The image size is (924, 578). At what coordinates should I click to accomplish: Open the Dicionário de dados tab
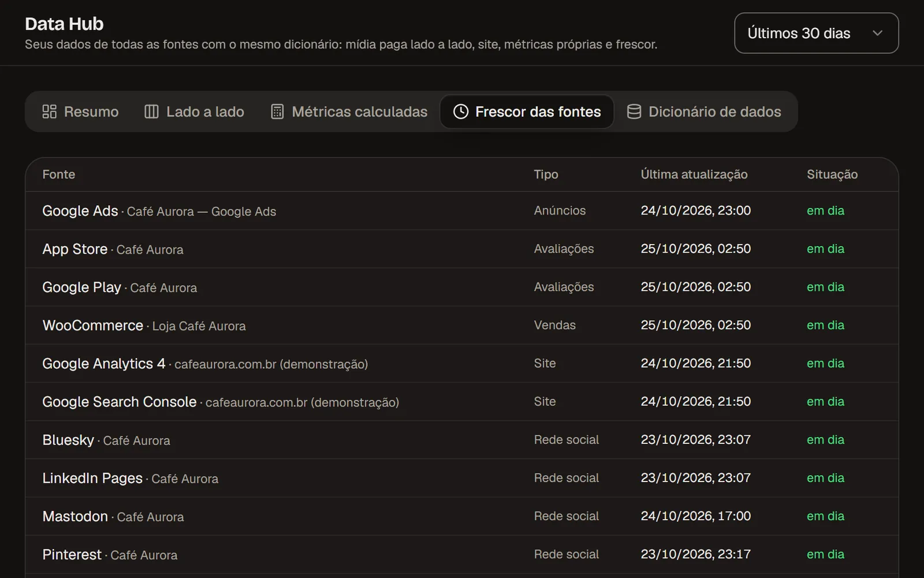tap(704, 112)
